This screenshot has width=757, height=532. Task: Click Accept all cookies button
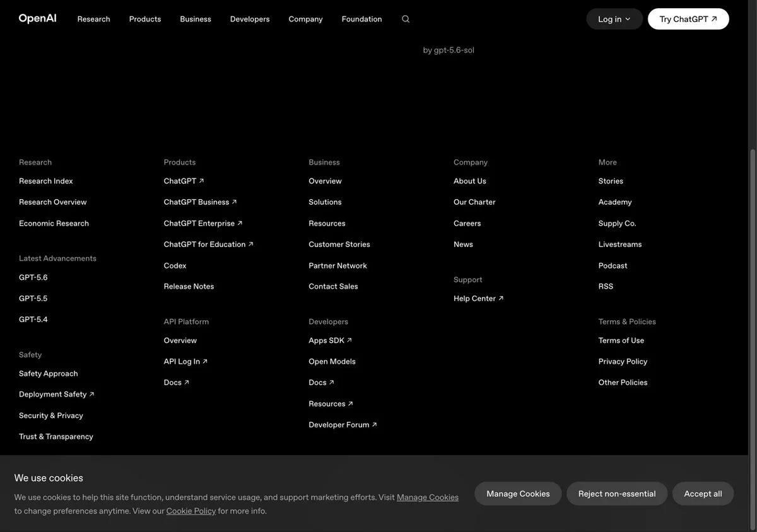pyautogui.click(x=703, y=494)
